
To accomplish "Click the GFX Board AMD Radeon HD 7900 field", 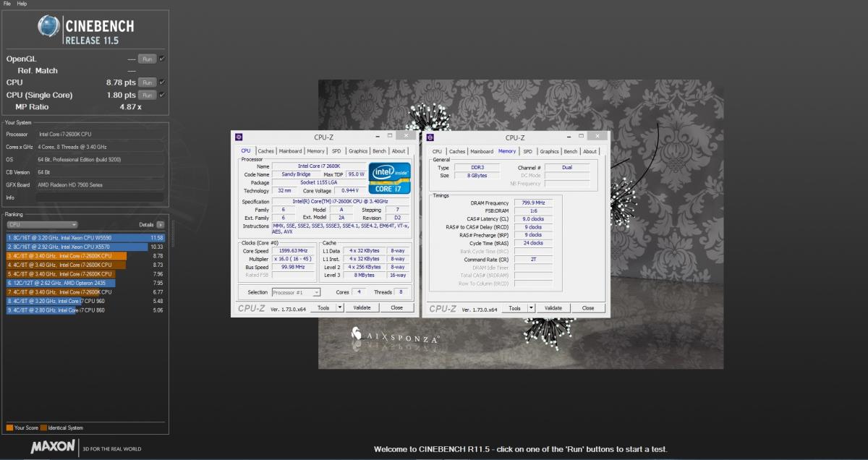I will [101, 184].
